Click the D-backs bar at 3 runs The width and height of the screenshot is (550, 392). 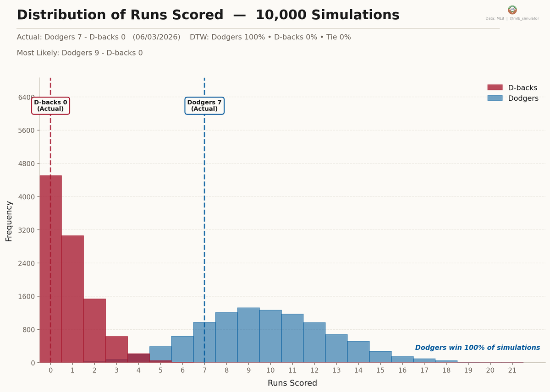(116, 349)
